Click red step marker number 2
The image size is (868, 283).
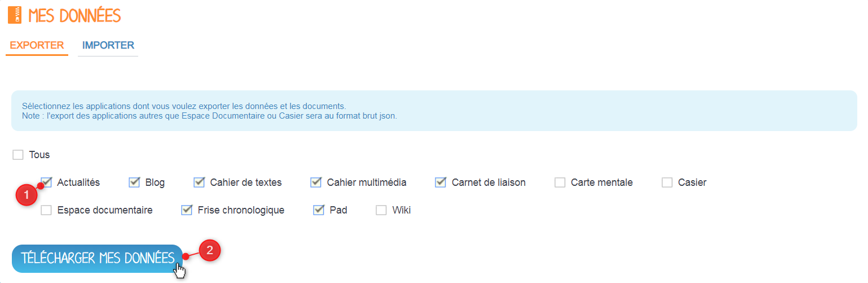[209, 251]
